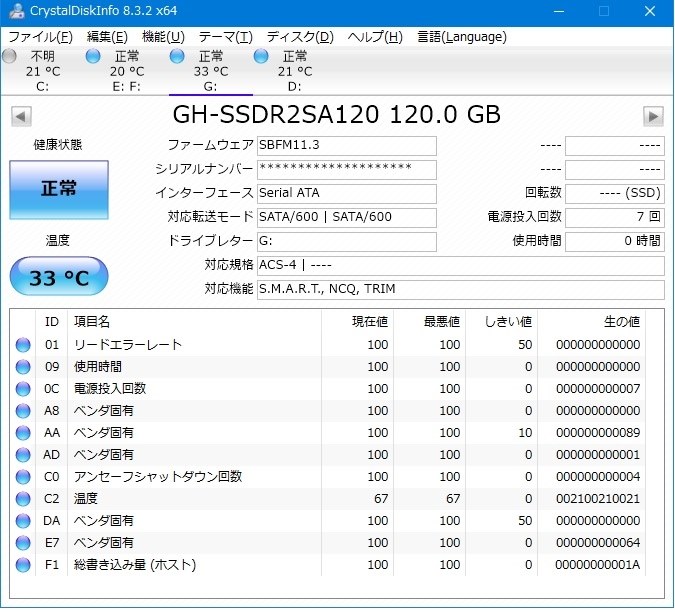
Task: Select the D: disk tab
Action: click(x=294, y=71)
